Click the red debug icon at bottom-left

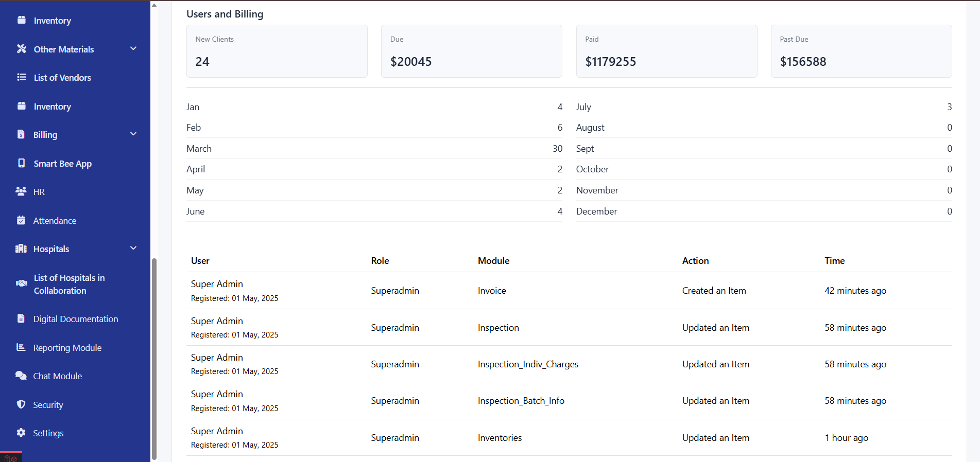click(x=10, y=458)
